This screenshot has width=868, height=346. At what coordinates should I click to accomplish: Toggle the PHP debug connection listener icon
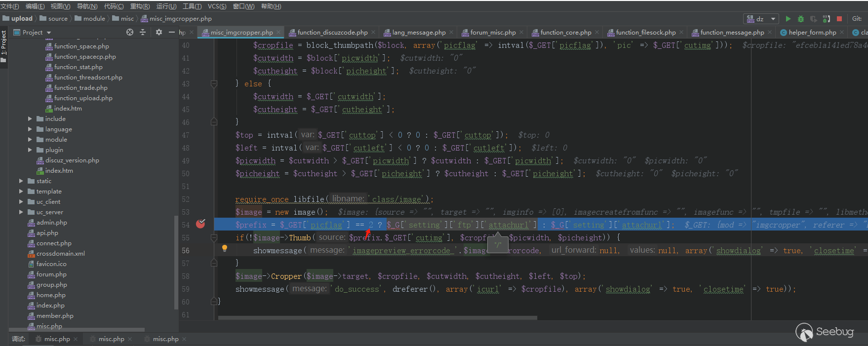coord(827,19)
